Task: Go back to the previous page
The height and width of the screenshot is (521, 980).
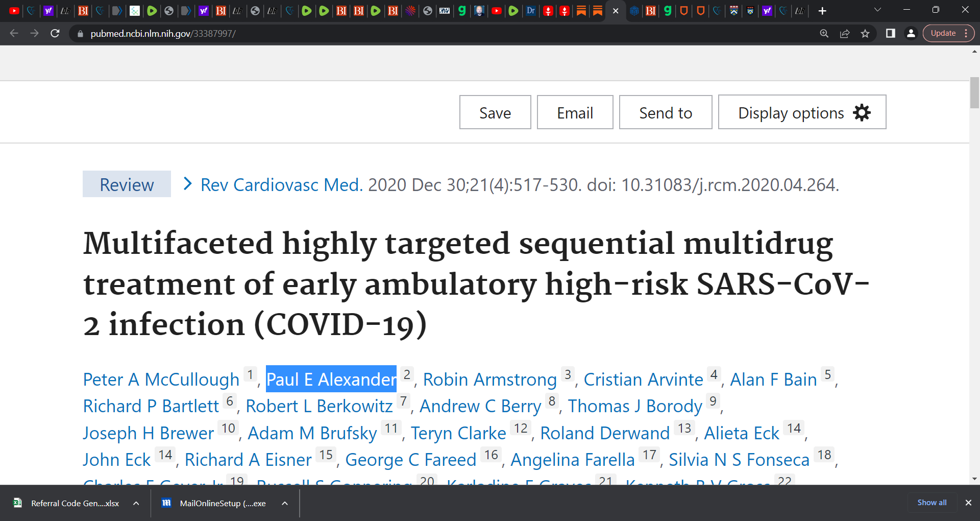Action: (x=14, y=34)
